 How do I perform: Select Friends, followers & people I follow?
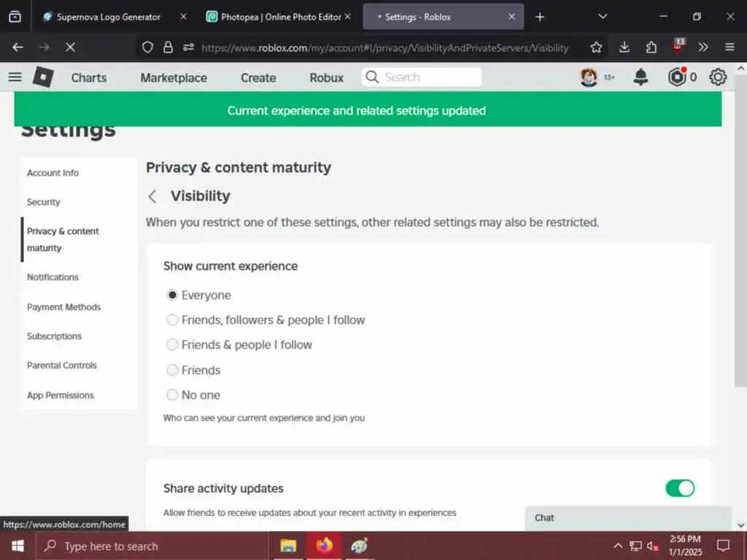point(172,320)
